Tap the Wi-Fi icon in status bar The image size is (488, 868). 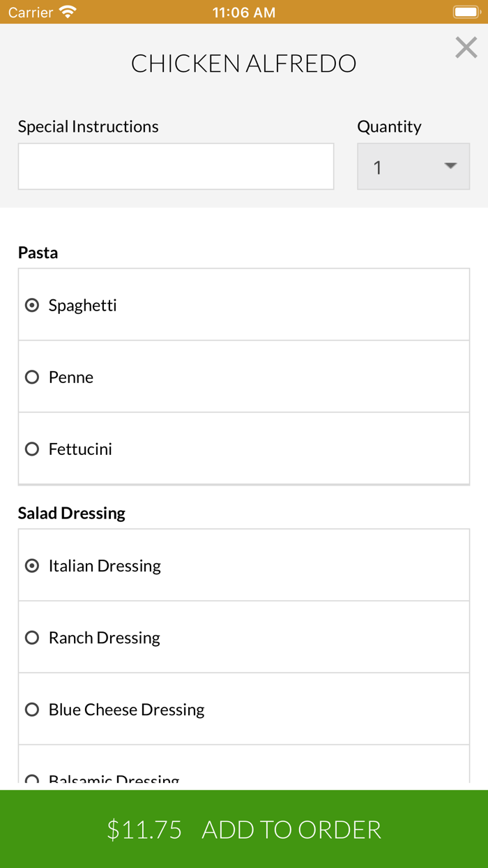point(68,12)
